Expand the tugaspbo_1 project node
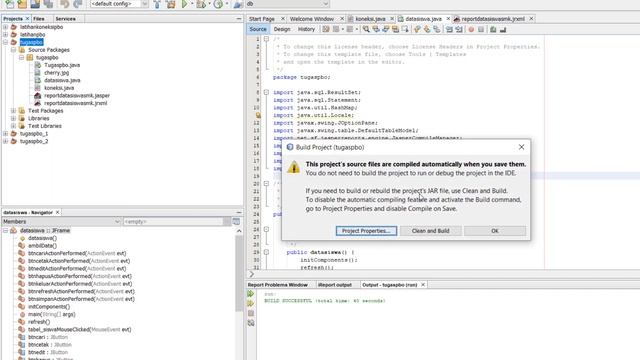 pyautogui.click(x=5, y=133)
